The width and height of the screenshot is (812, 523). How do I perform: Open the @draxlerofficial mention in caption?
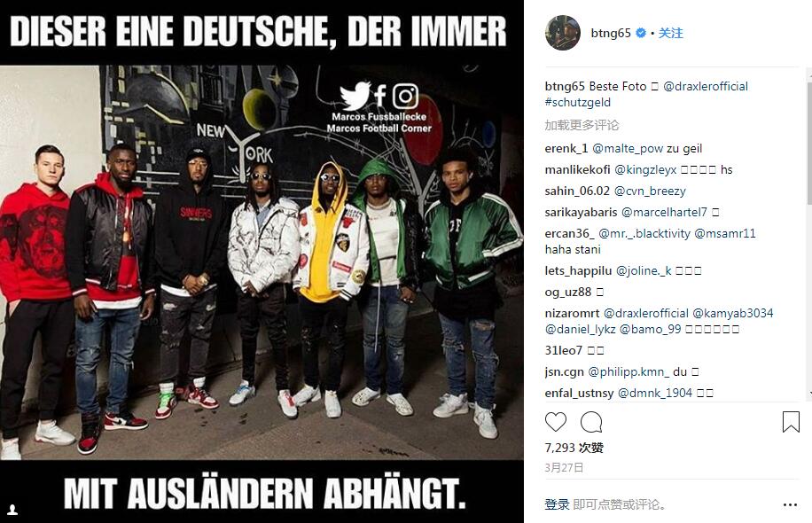(706, 87)
